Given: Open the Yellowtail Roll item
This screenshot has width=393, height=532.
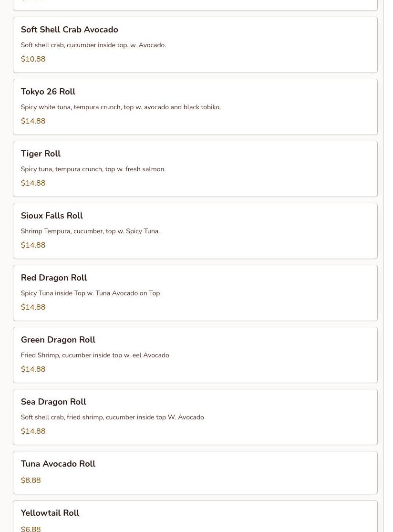Looking at the screenshot, I should pos(50,513).
